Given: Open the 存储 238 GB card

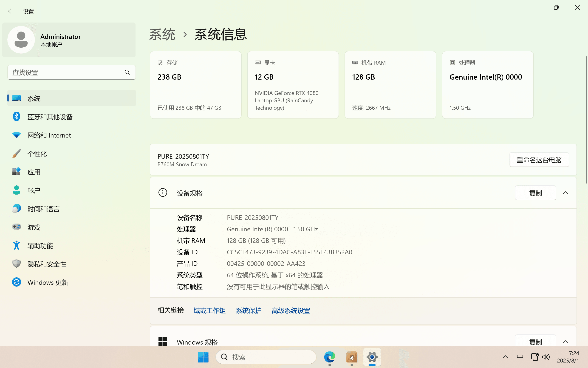Looking at the screenshot, I should [x=196, y=85].
